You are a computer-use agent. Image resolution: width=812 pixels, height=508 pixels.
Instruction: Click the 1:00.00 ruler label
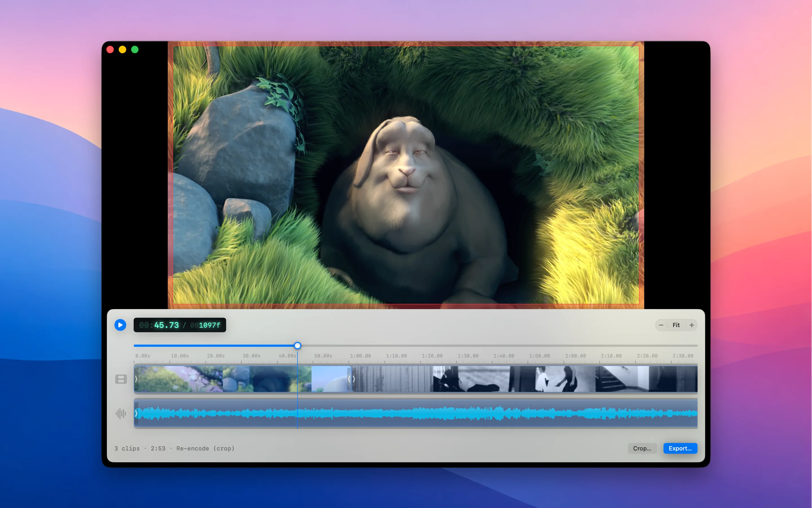(360, 356)
